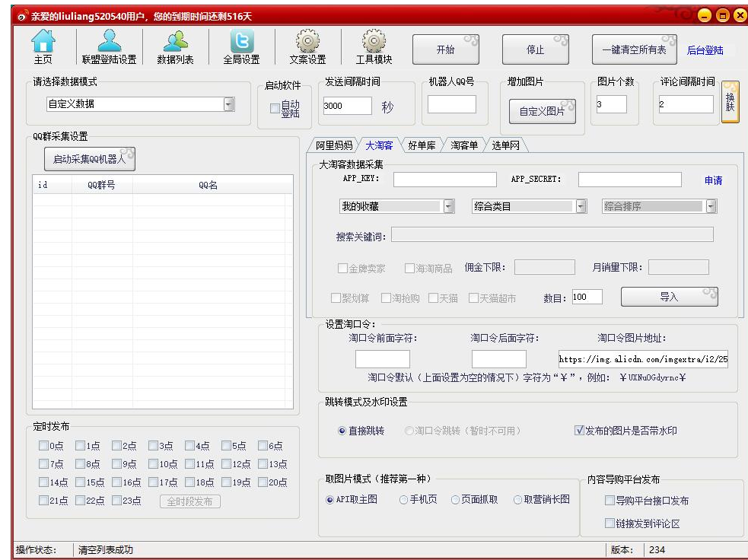This screenshot has width=748, height=560.
Task: Check the 12点 schedule checkbox
Action: point(226,463)
